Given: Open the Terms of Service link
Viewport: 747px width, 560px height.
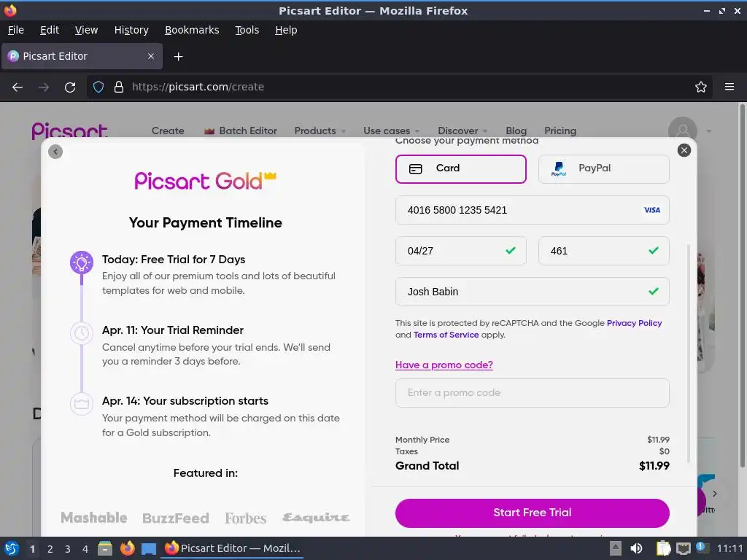Looking at the screenshot, I should [446, 335].
